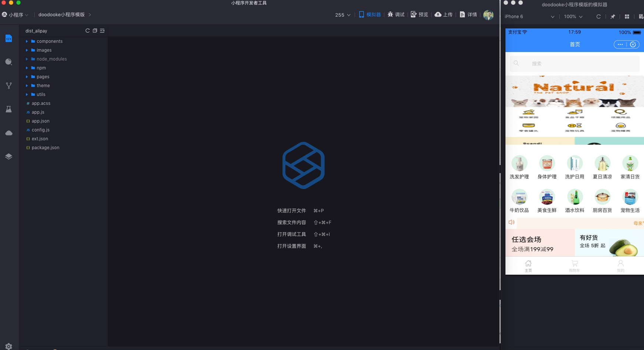Collapse all folders in file tree

(95, 31)
